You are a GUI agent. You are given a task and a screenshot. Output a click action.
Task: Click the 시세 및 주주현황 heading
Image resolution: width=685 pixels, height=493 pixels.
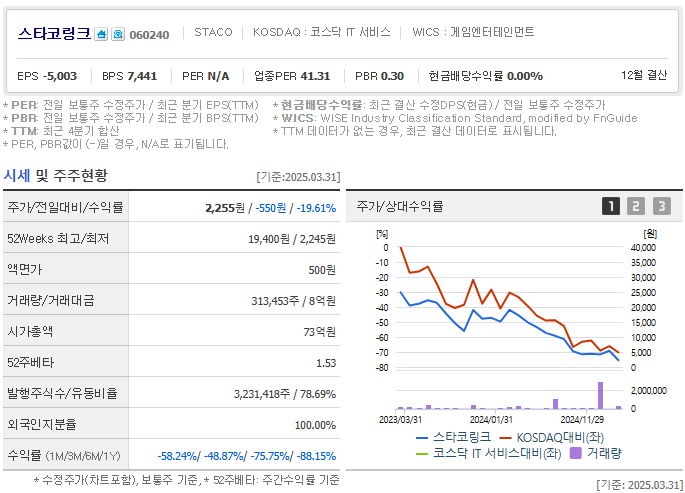(55, 176)
